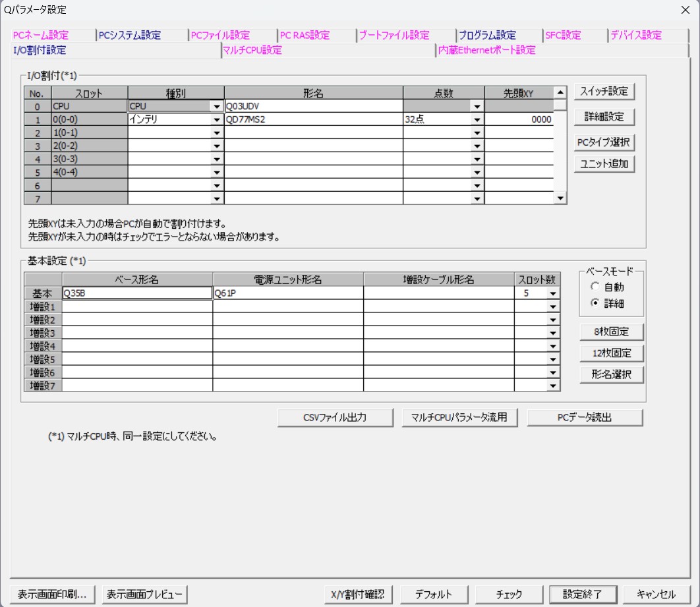The width and height of the screenshot is (700, 607).
Task: Open 点数 dropdown showing 32点
Action: pos(477,119)
